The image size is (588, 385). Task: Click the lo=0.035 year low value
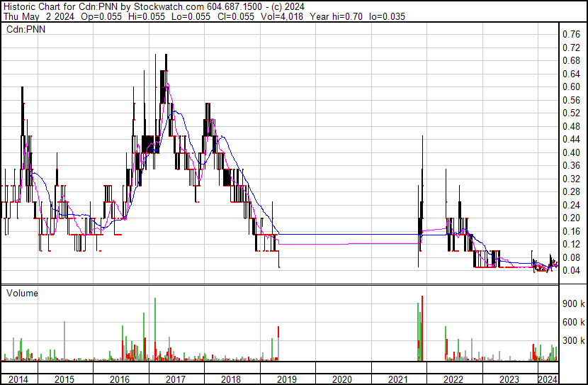tap(387, 16)
